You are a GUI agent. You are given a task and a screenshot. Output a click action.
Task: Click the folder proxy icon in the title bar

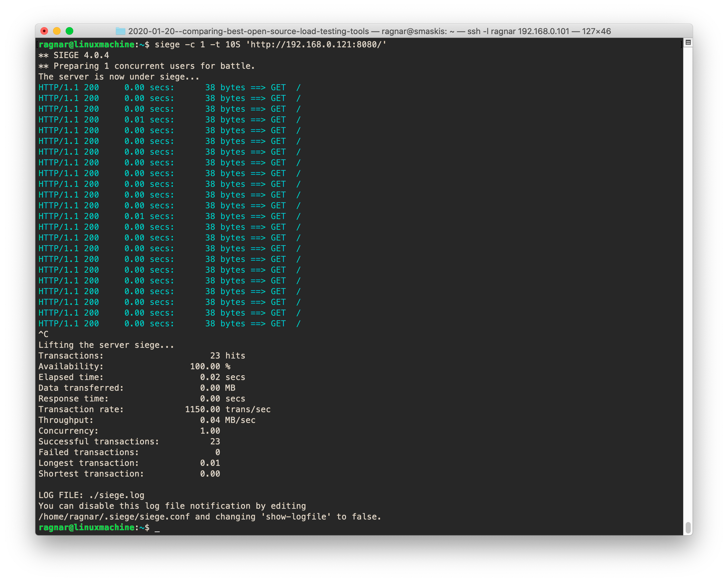[x=121, y=31]
